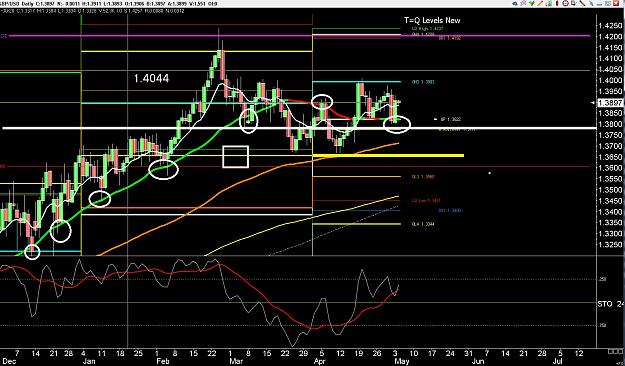The image size is (625, 366).
Task: Select the yellow pencil drawing tool icon
Action: point(540,3)
